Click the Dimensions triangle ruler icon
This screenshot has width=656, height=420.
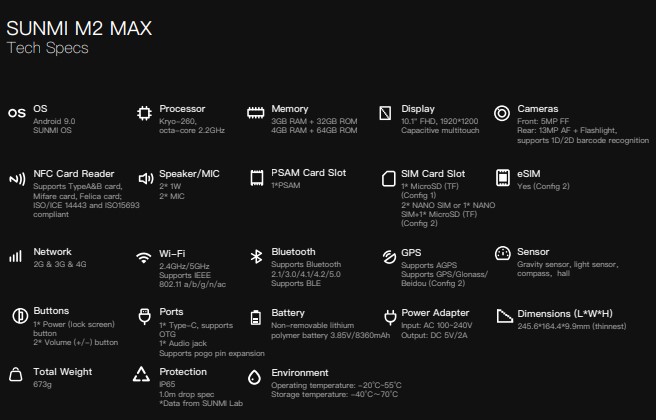pos(504,316)
